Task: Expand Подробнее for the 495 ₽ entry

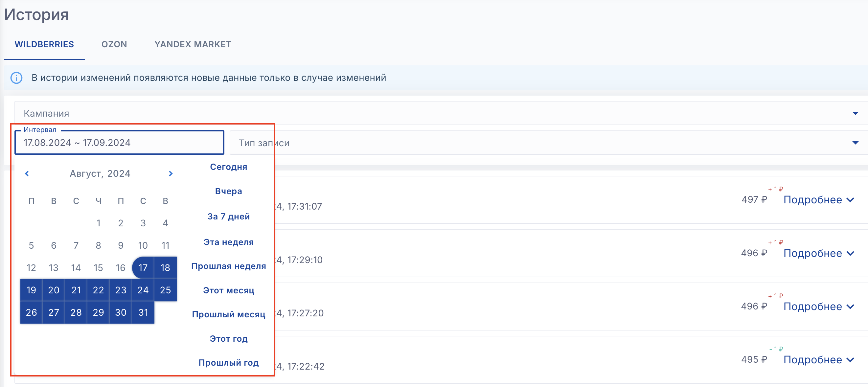Action: (818, 360)
